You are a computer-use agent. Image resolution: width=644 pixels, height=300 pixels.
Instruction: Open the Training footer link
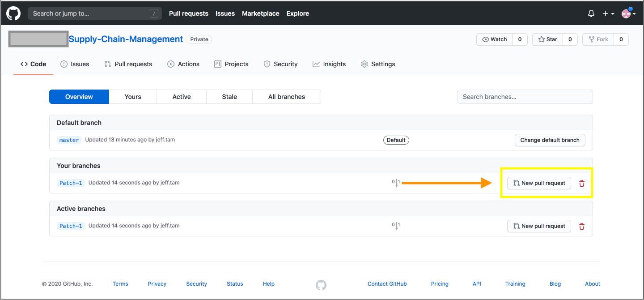pos(515,284)
